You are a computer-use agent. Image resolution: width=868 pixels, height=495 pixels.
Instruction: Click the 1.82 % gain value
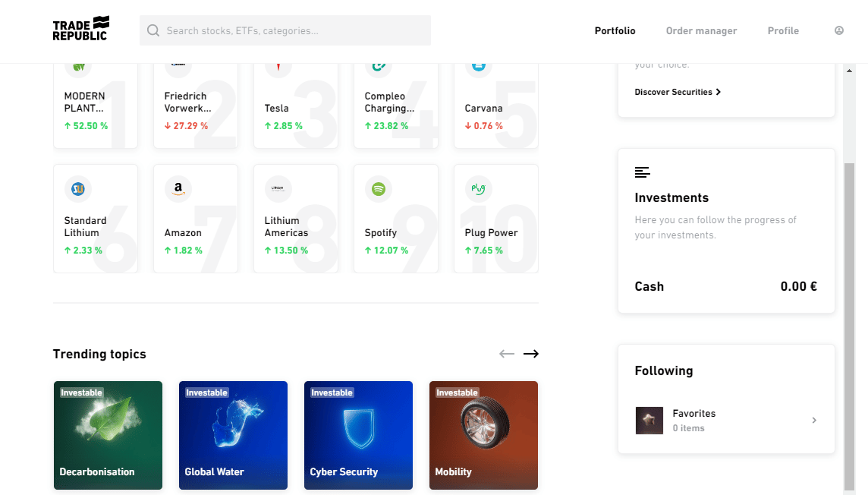click(x=183, y=251)
